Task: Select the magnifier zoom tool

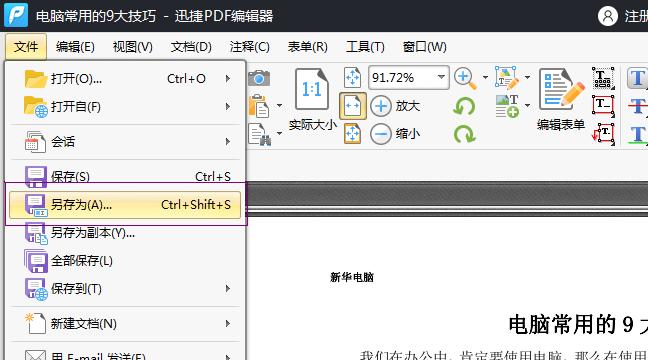Action: pos(465,79)
